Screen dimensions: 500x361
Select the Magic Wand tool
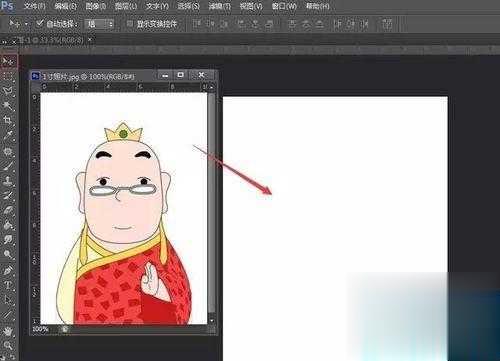pyautogui.click(x=8, y=106)
